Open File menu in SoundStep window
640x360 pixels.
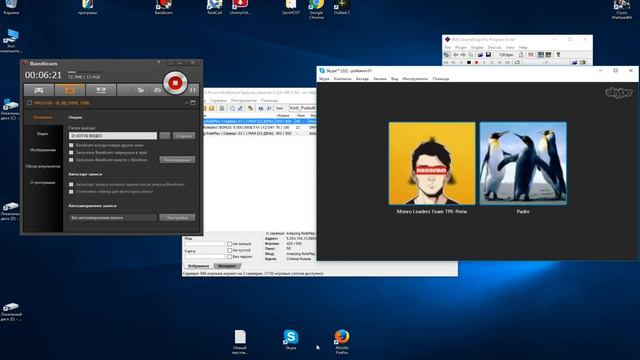[448, 48]
